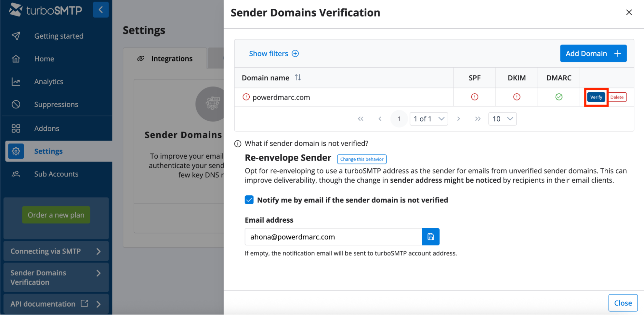
Task: Collapse the sidebar with the arrow button
Action: coord(101,10)
